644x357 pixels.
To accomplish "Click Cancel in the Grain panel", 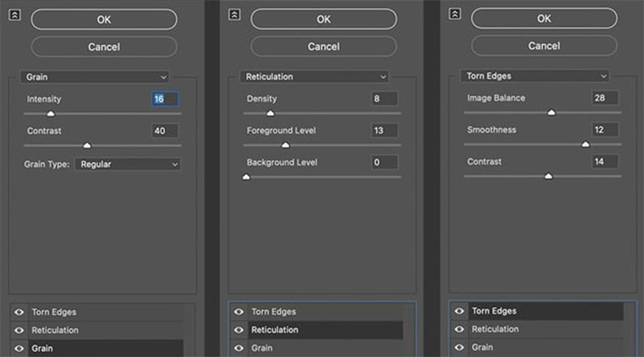I will click(104, 47).
